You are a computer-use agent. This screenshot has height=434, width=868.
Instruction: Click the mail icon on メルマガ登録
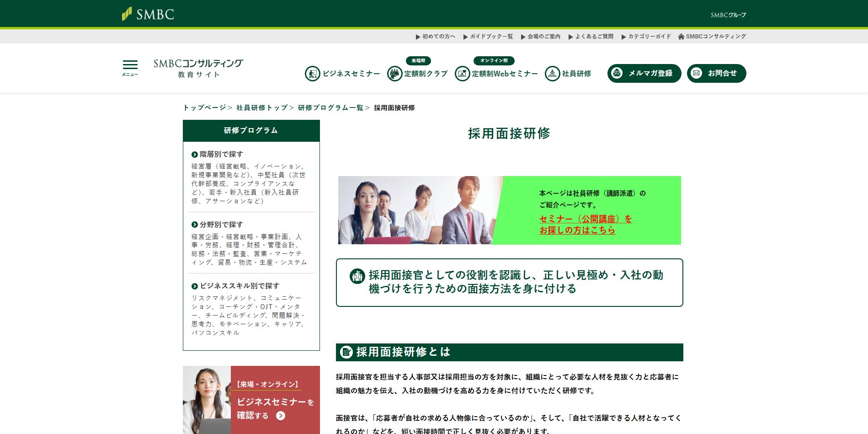[617, 73]
